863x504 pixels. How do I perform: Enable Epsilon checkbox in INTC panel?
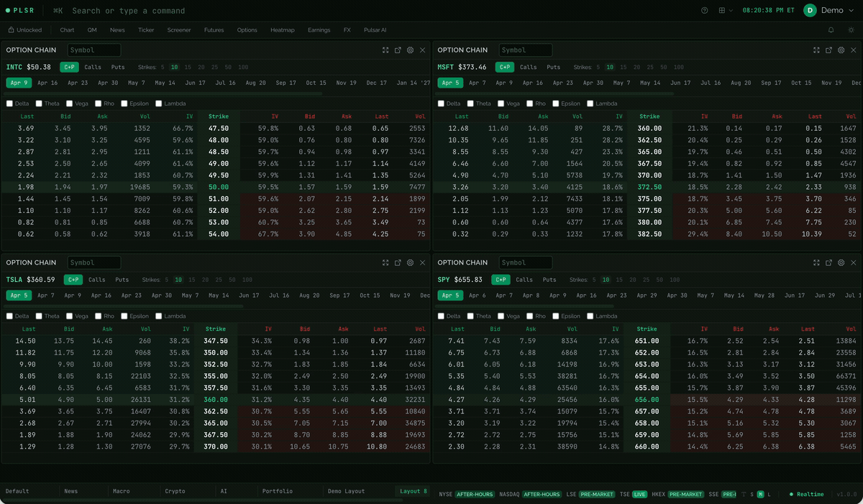coord(124,104)
